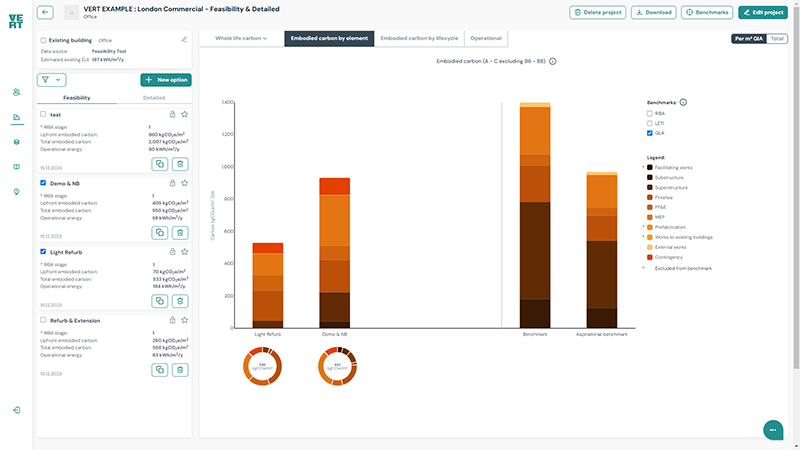Open embodied carbon info icon
The width and height of the screenshot is (800, 450).
(x=553, y=61)
